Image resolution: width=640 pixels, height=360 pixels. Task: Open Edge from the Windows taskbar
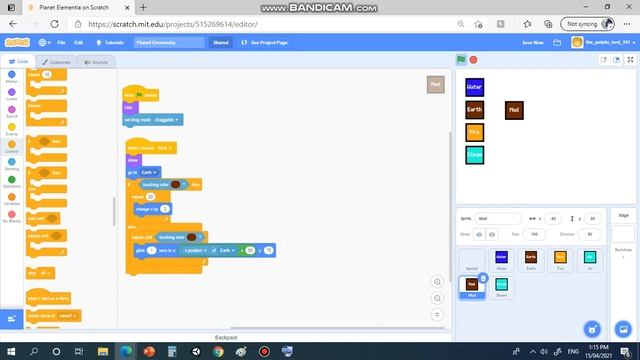click(126, 351)
